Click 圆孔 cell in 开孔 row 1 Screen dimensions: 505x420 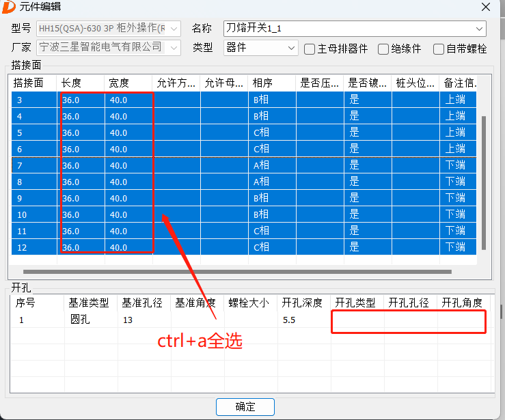click(91, 320)
